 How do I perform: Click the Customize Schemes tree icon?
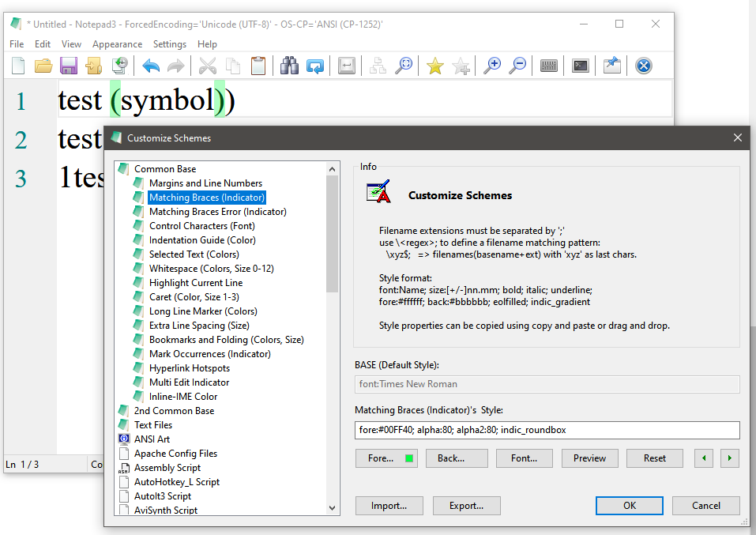click(x=378, y=66)
